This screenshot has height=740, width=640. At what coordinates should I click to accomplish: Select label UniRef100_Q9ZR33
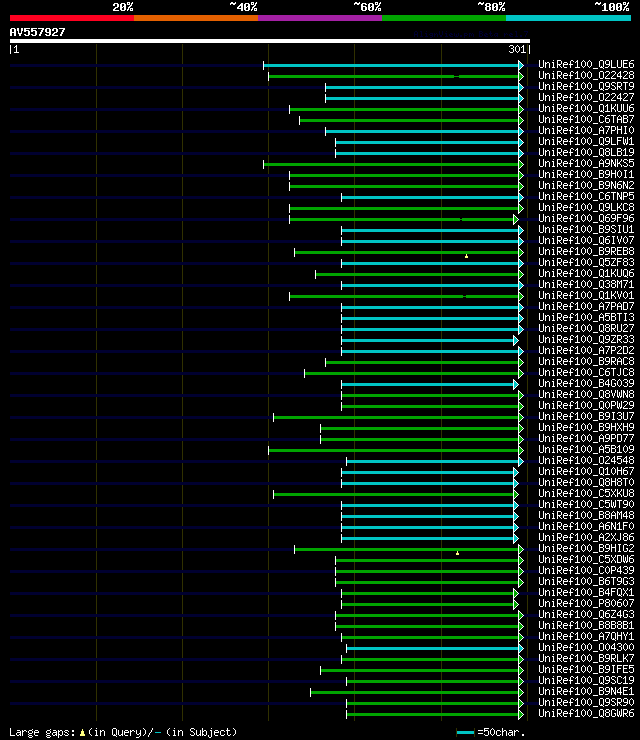(586, 339)
